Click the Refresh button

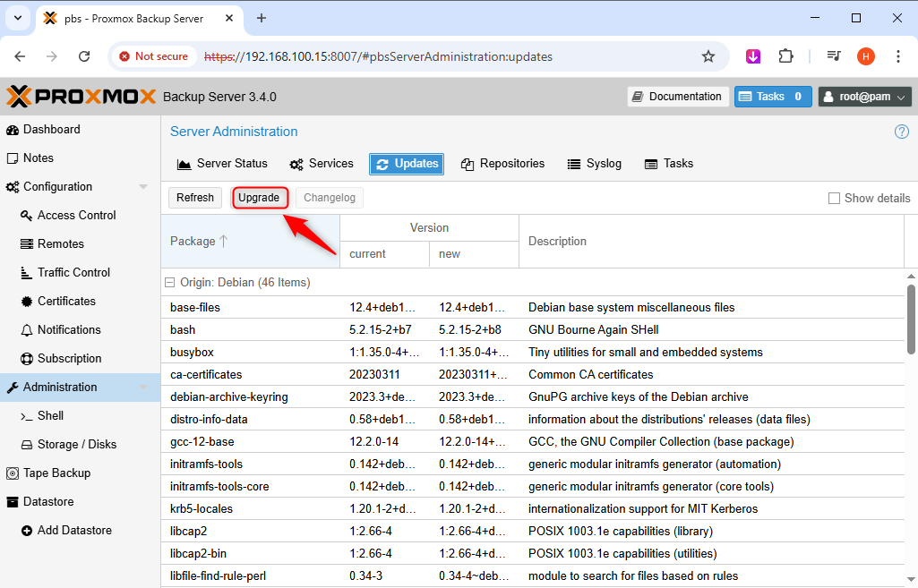point(195,198)
